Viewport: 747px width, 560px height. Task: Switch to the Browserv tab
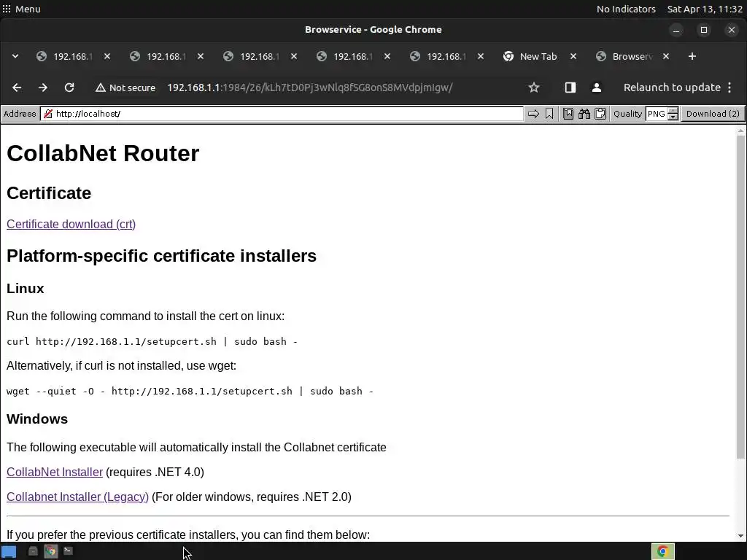pos(632,56)
